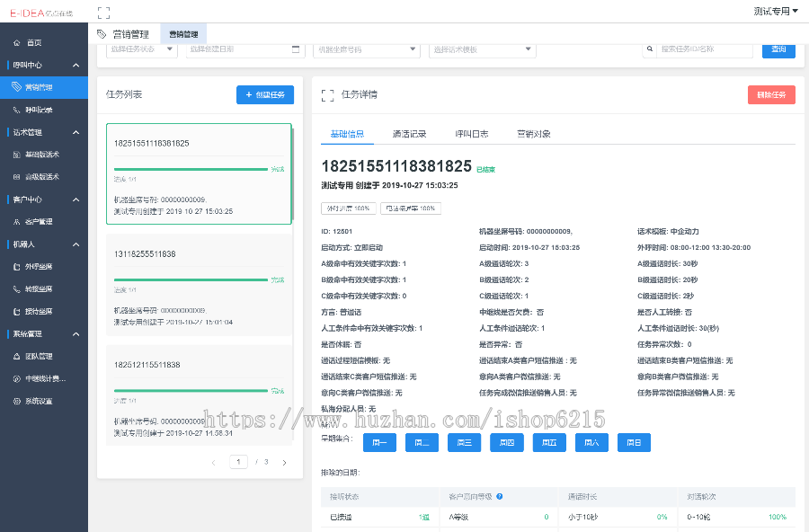Open 基础版话术 in sidebar

point(44,155)
